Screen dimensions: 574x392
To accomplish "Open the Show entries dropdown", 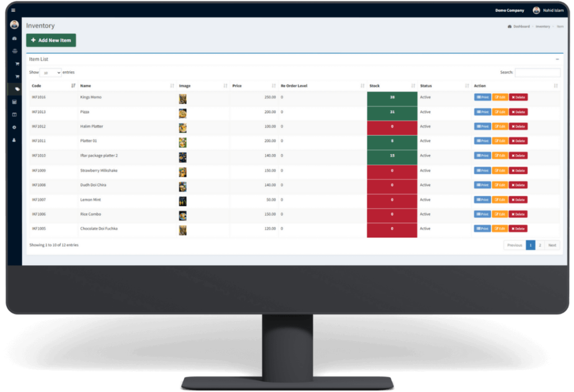I will pos(50,73).
